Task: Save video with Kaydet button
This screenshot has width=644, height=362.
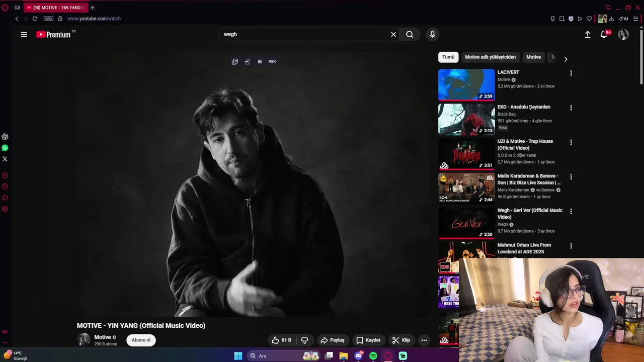Action: coord(368,340)
